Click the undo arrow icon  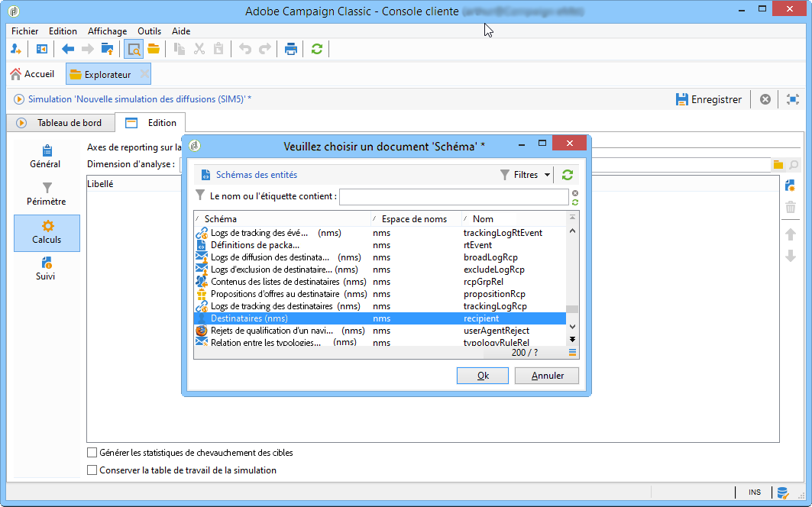pyautogui.click(x=245, y=49)
